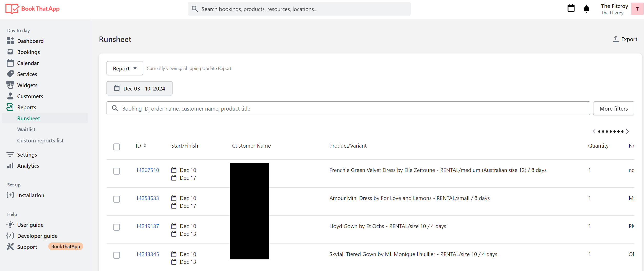This screenshot has height=271, width=644.
Task: Toggle the select-all header checkbox
Action: point(117,147)
